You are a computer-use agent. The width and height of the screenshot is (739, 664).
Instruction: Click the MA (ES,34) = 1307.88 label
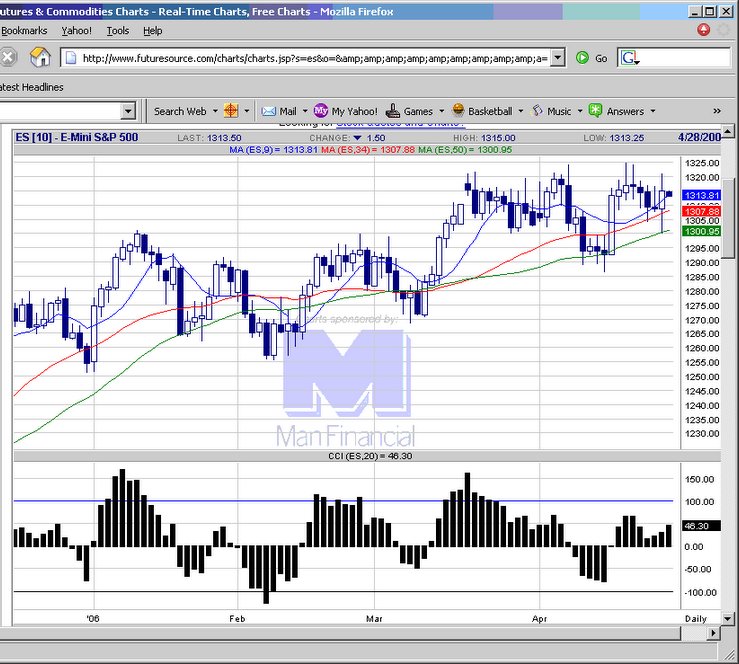tap(368, 150)
